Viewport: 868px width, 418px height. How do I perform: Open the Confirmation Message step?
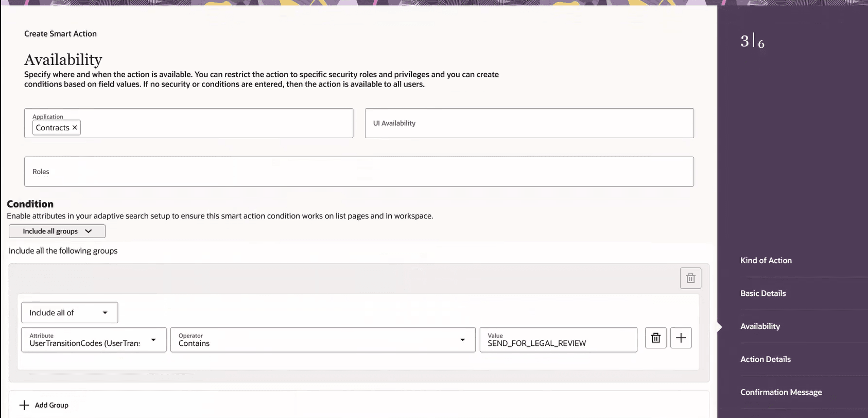(781, 393)
